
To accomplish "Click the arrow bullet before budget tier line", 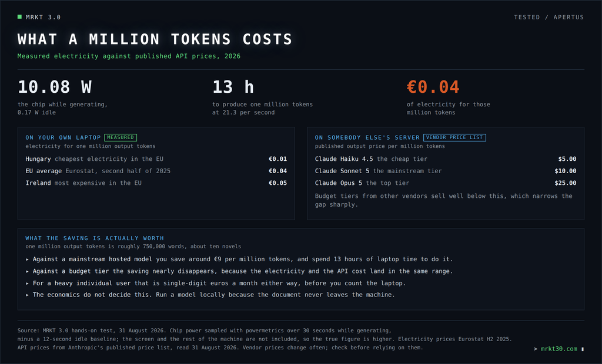I will click(27, 272).
